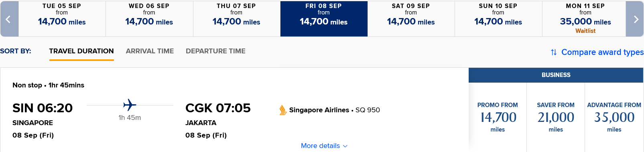Screen dimensions: 644x152
Task: Select Wed 06 Sep date tab
Action: (x=149, y=19)
